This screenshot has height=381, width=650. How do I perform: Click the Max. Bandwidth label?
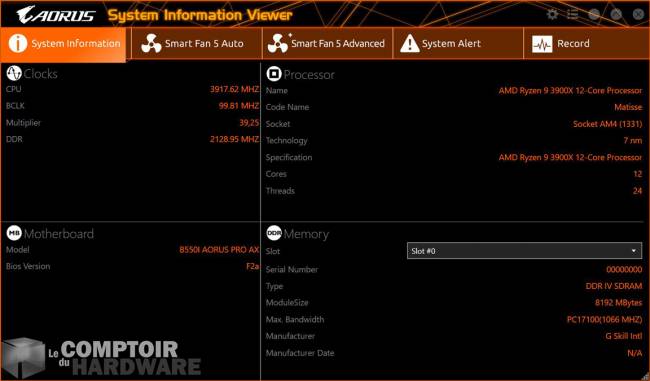coord(295,320)
